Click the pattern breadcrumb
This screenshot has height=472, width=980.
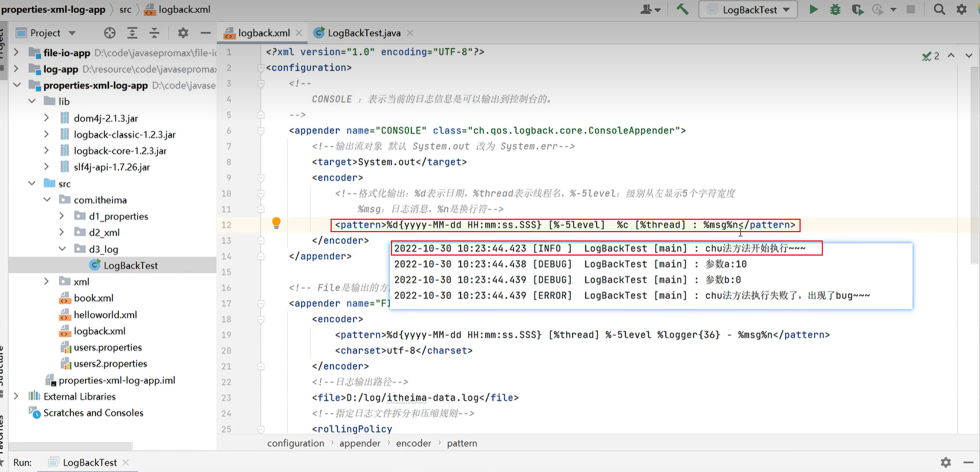point(462,443)
